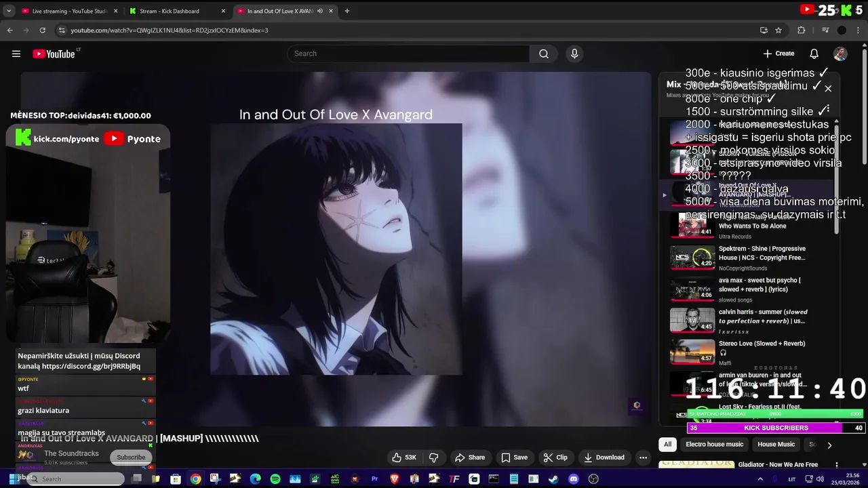Image resolution: width=868 pixels, height=488 pixels.
Task: Open Gladiator - Now We Are Free video
Action: click(778, 465)
